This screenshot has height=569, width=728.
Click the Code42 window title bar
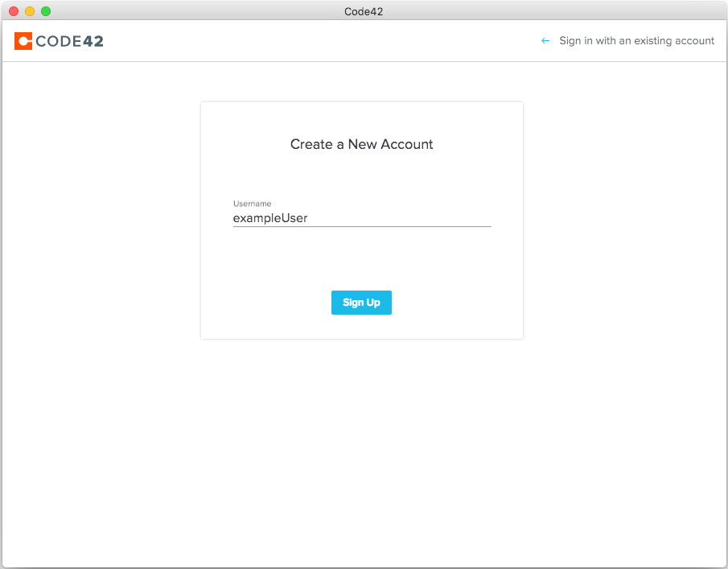coord(364,10)
